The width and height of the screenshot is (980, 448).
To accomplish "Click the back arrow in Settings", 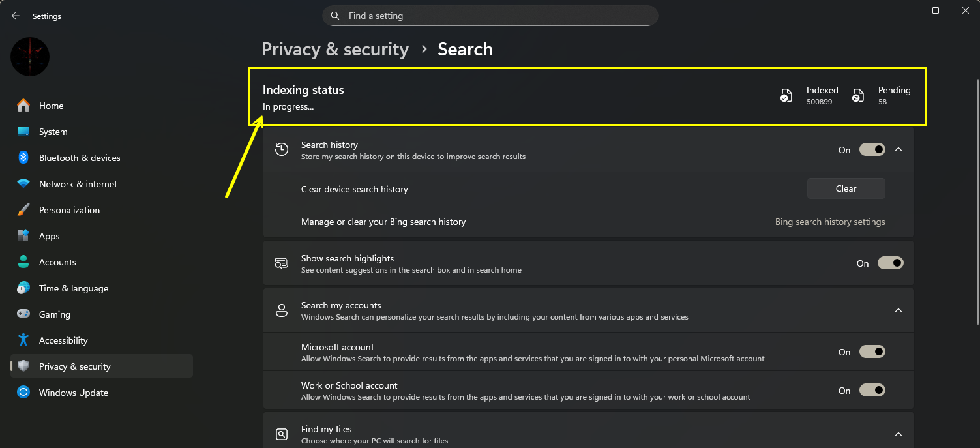I will (x=16, y=16).
